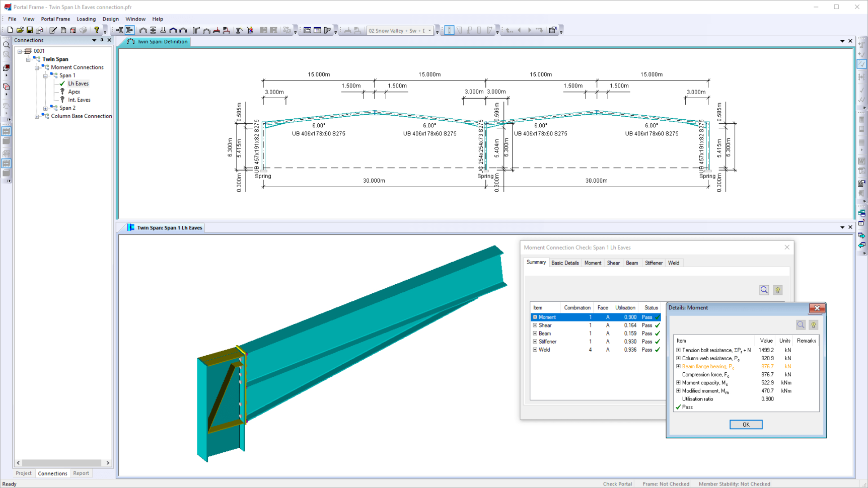Click the lightbulb icon in Details: Moment
The width and height of the screenshot is (868, 488).
pyautogui.click(x=813, y=325)
